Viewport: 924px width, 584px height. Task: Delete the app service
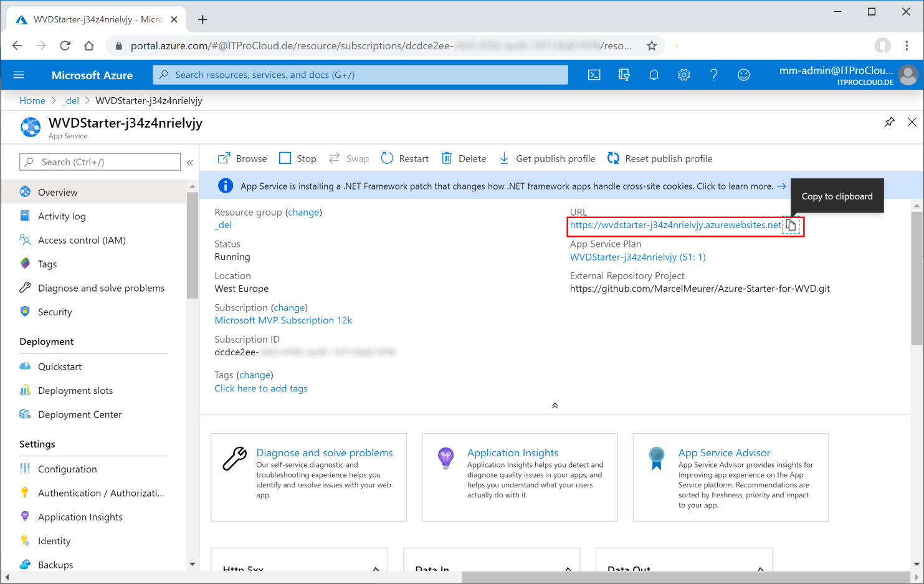pyautogui.click(x=464, y=158)
